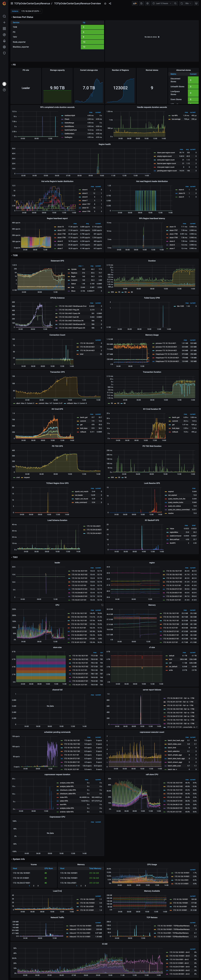Collapse the Services Port Status row
The width and height of the screenshot is (201, 980).
tap(23, 17)
